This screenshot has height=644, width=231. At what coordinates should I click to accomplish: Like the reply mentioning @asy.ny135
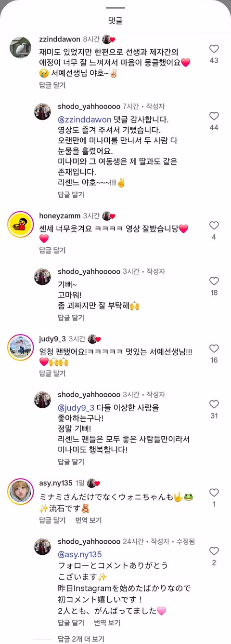(214, 551)
